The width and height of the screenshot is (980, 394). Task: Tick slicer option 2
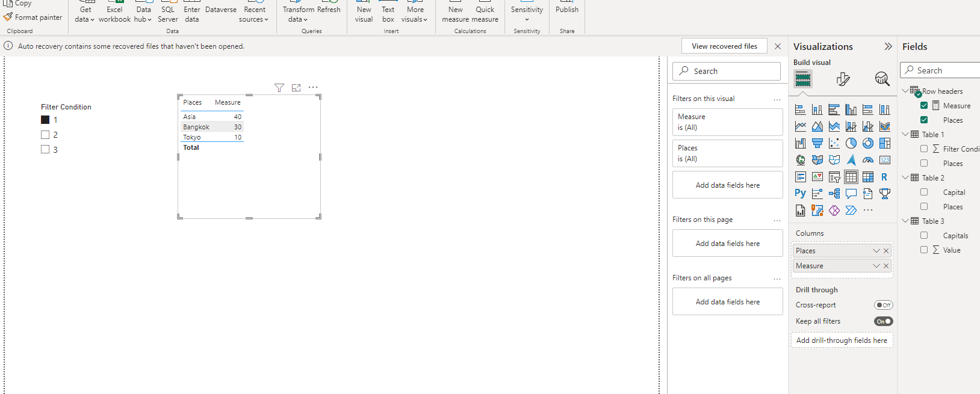click(x=45, y=135)
